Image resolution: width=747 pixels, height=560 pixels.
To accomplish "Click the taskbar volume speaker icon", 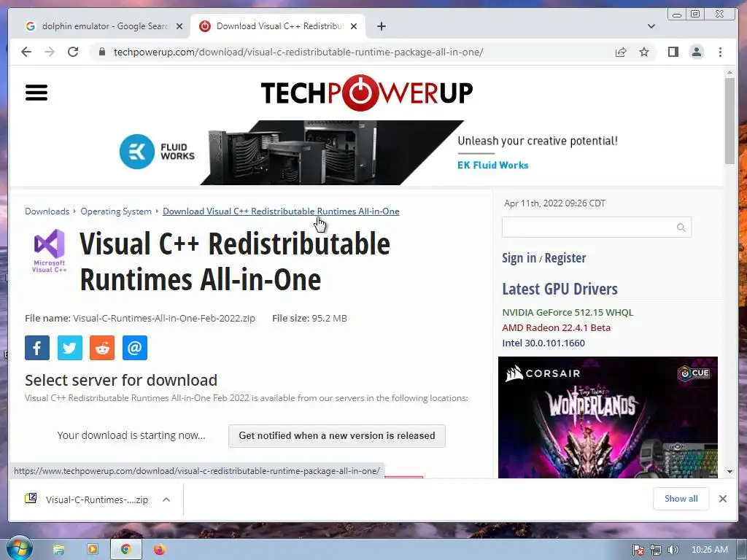I will (673, 550).
